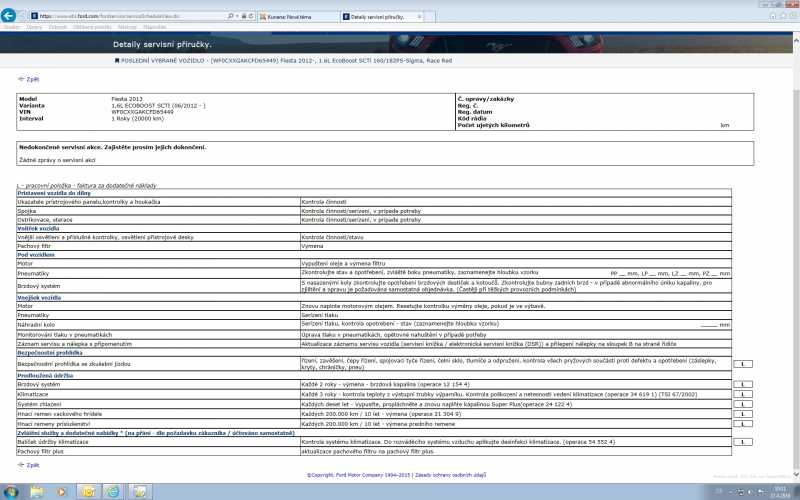Click the Prodloužená údržba section heading
Image resolution: width=800 pixels, height=500 pixels.
(45, 376)
